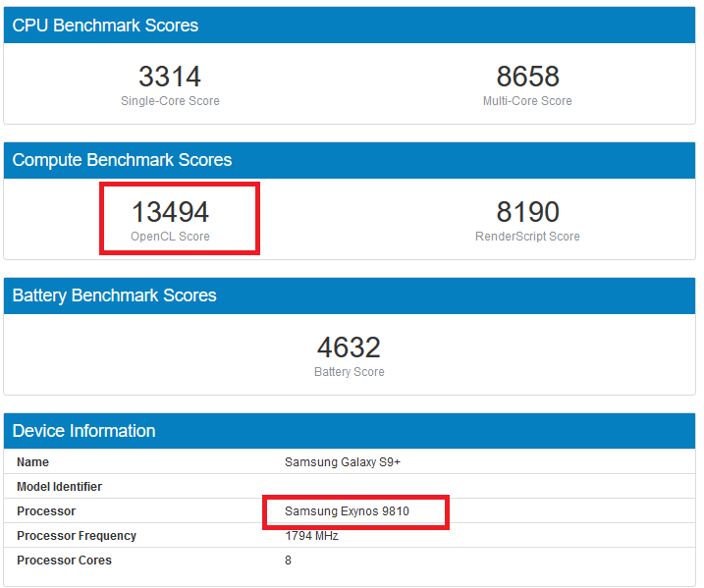Select the multi-core score value 8658
The width and height of the screenshot is (704, 588).
pos(527,77)
